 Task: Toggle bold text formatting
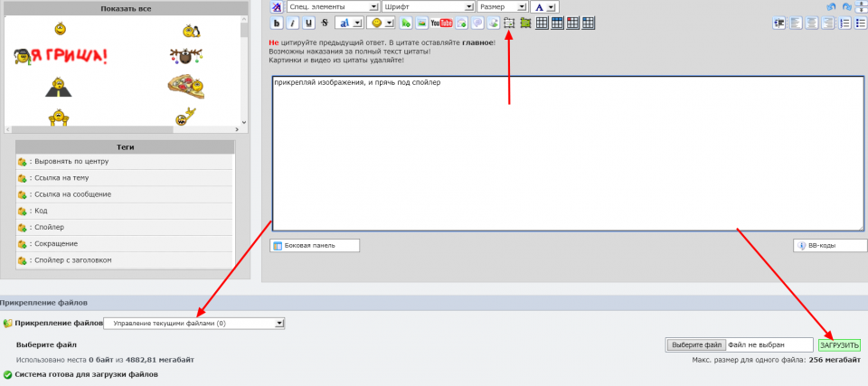tap(278, 24)
